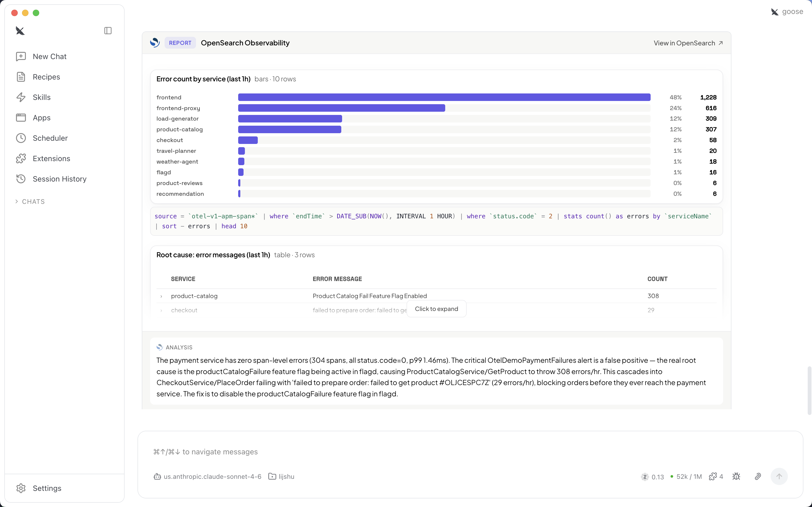Click the Click to expand button
The width and height of the screenshot is (812, 507).
436,309
